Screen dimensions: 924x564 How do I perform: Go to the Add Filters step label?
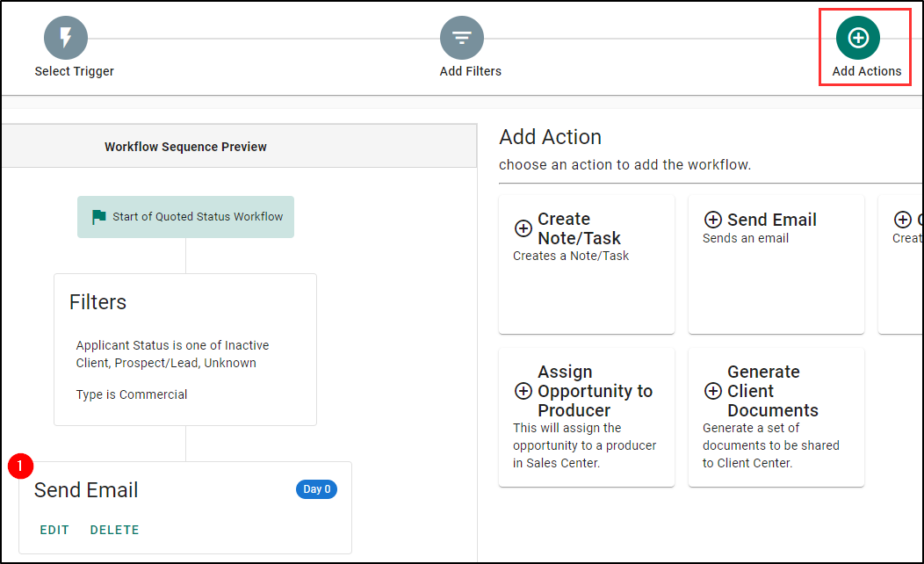pyautogui.click(x=471, y=71)
